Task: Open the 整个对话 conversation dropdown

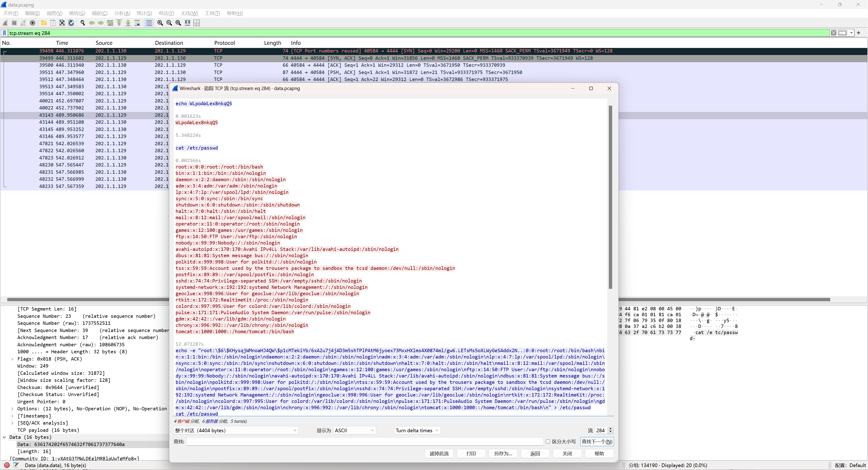Action: tap(235, 430)
